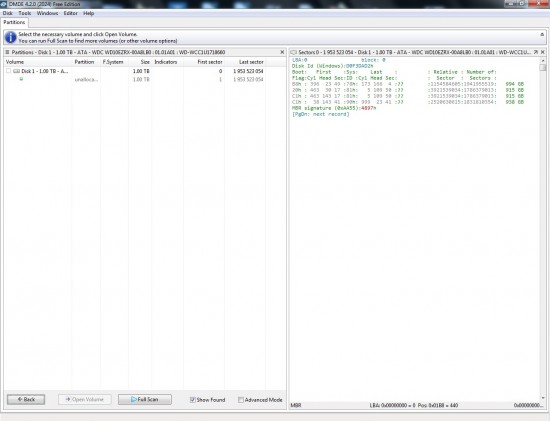
Task: Close the Partitions panel
Action: click(282, 52)
